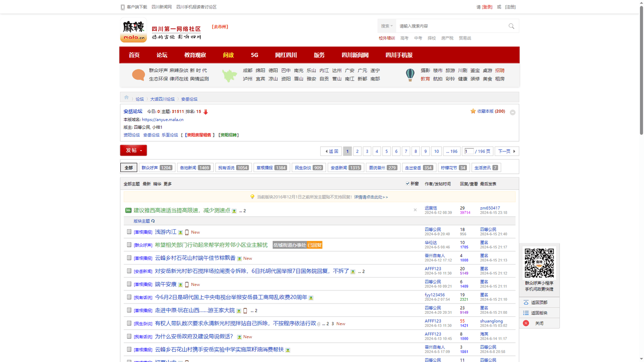Image resolution: width=644 pixels, height=362 pixels.
Task: Click the image icon after 云峰乡村石花山村端午佳节粽飘香
Action: pos(239,258)
